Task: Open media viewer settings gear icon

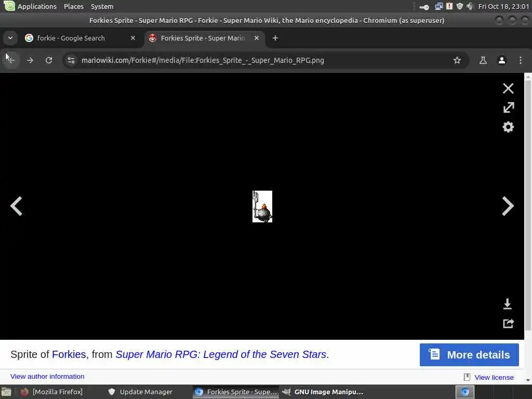Action: coord(508,127)
